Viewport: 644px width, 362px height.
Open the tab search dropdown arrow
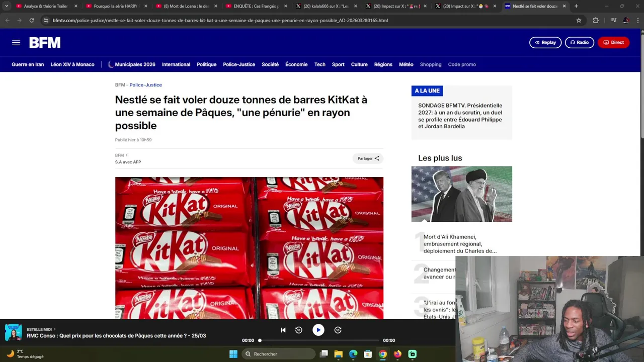tap(6, 6)
